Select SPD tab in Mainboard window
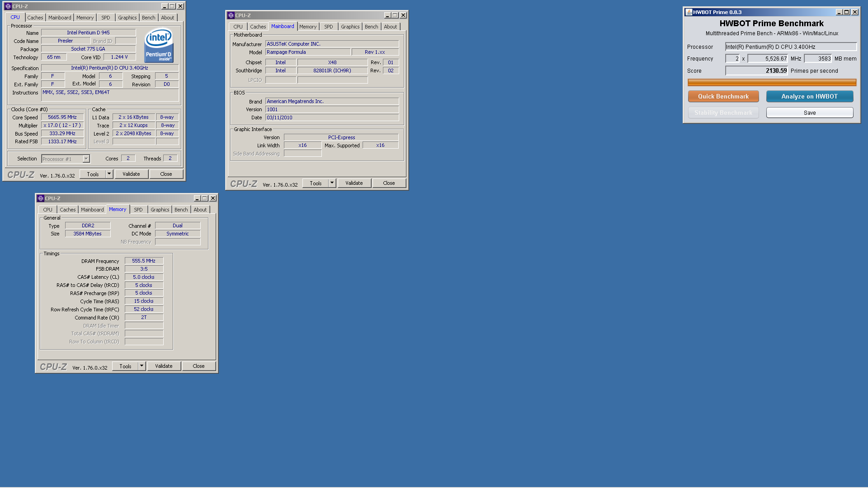 click(x=329, y=27)
